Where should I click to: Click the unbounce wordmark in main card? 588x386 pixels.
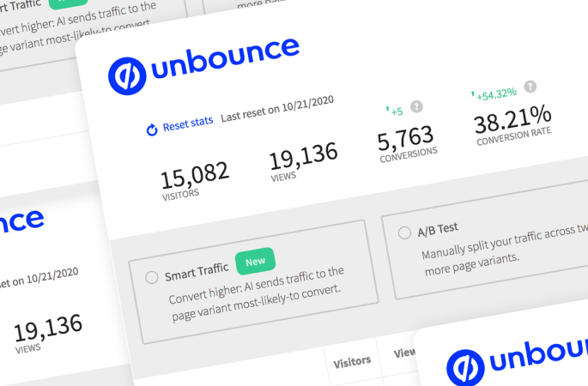click(226, 57)
